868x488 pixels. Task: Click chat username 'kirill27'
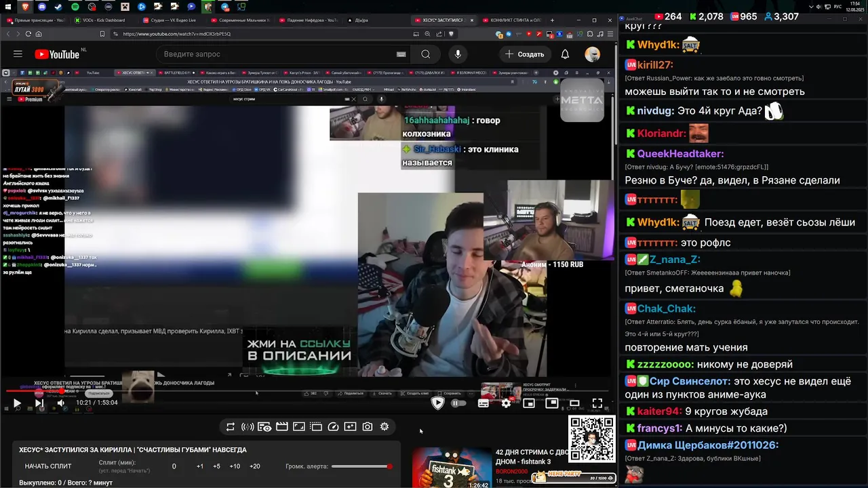(655, 65)
